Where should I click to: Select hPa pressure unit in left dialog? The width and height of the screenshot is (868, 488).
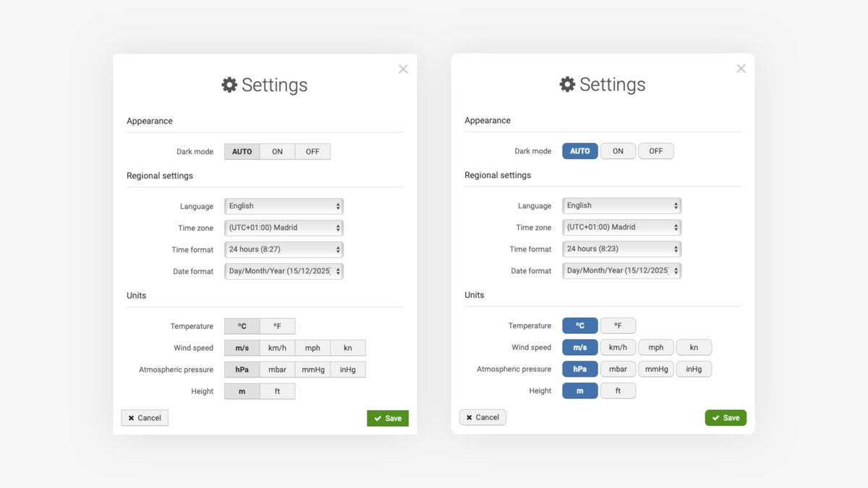(242, 369)
